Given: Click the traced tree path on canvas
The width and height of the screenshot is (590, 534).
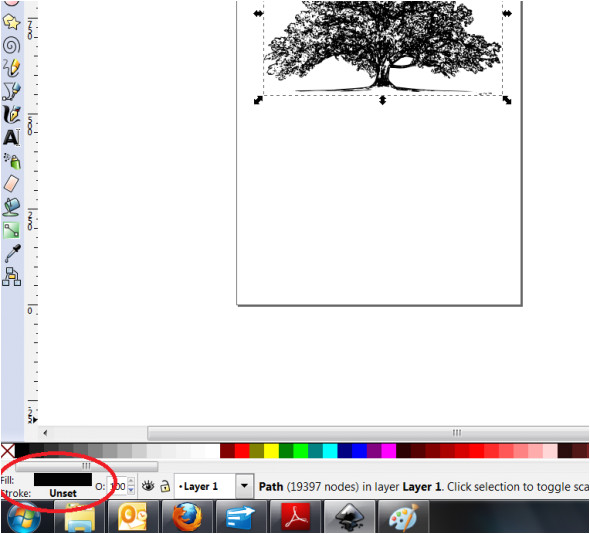Looking at the screenshot, I should point(382,47).
